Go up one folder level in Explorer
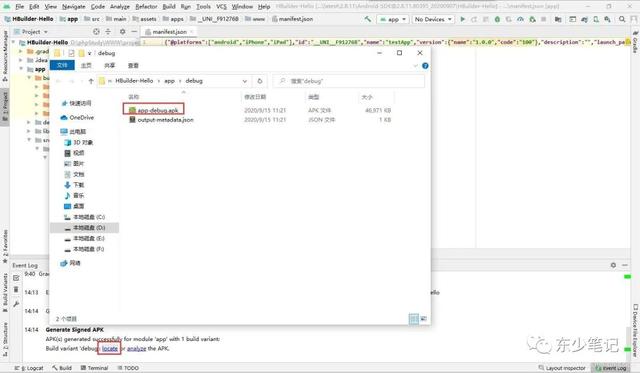 tap(91, 81)
